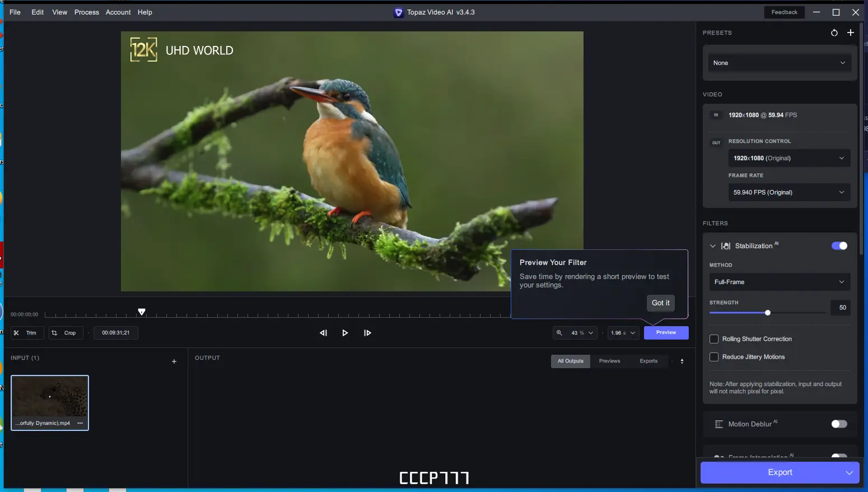This screenshot has height=492, width=868.
Task: Dismiss the tooltip with Got it
Action: coord(660,303)
